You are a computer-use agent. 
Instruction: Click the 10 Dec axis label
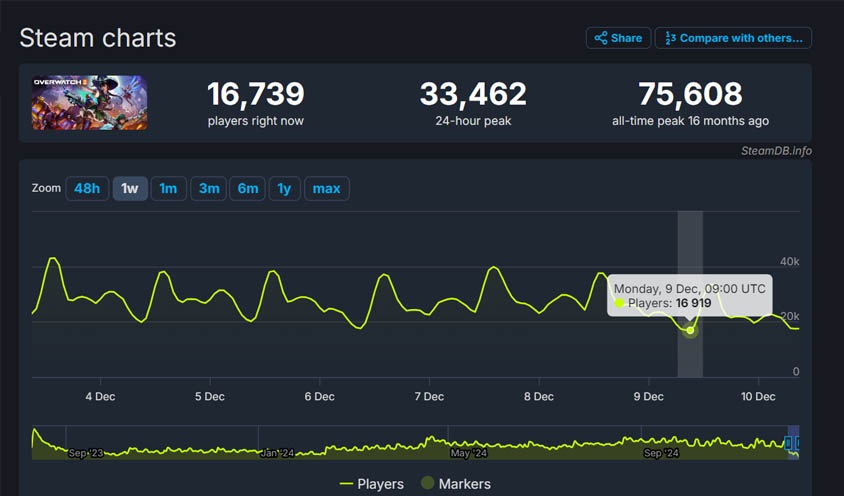pyautogui.click(x=758, y=397)
